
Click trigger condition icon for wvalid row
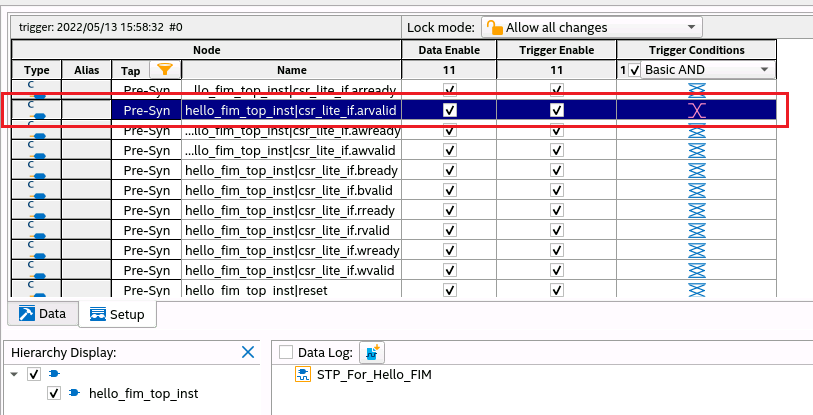click(697, 270)
